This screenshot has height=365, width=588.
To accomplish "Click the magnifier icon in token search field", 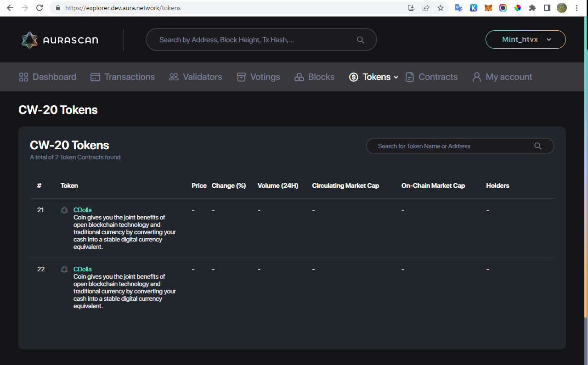I will tap(538, 146).
